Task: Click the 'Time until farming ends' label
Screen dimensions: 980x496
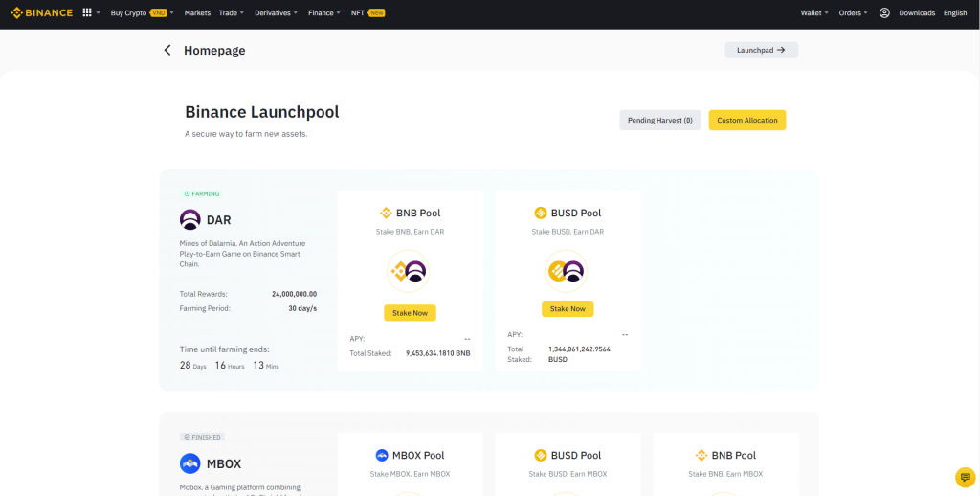Action: (224, 349)
